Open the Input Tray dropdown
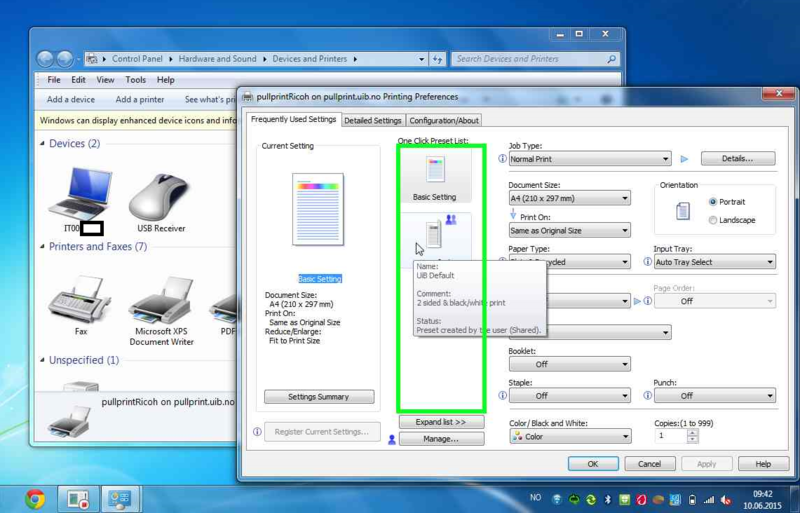The width and height of the screenshot is (800, 513). pos(715,262)
